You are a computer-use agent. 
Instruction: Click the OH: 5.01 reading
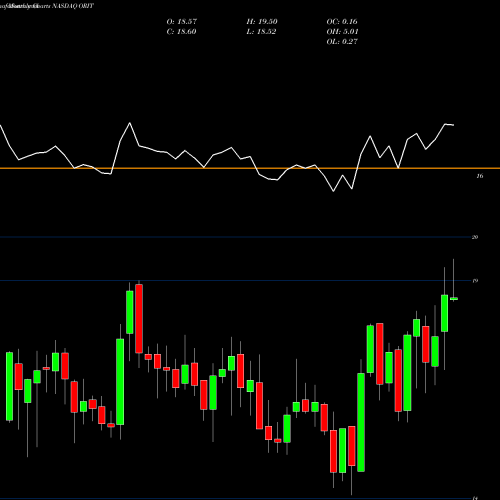click(342, 32)
